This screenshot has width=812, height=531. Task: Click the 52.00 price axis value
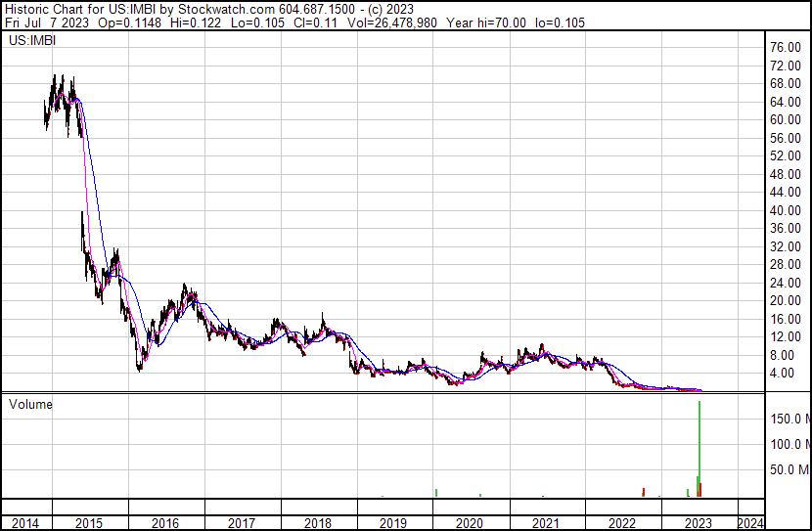coord(786,156)
